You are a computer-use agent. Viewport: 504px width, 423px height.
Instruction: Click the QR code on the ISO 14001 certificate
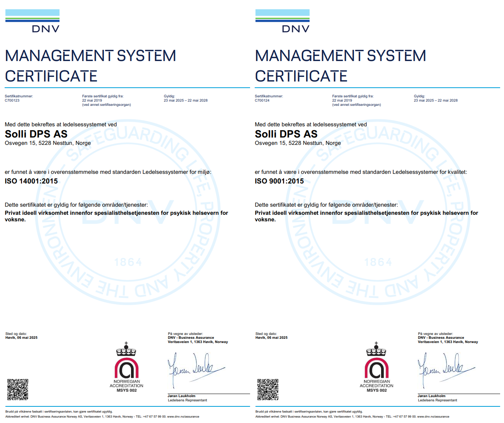click(x=18, y=389)
